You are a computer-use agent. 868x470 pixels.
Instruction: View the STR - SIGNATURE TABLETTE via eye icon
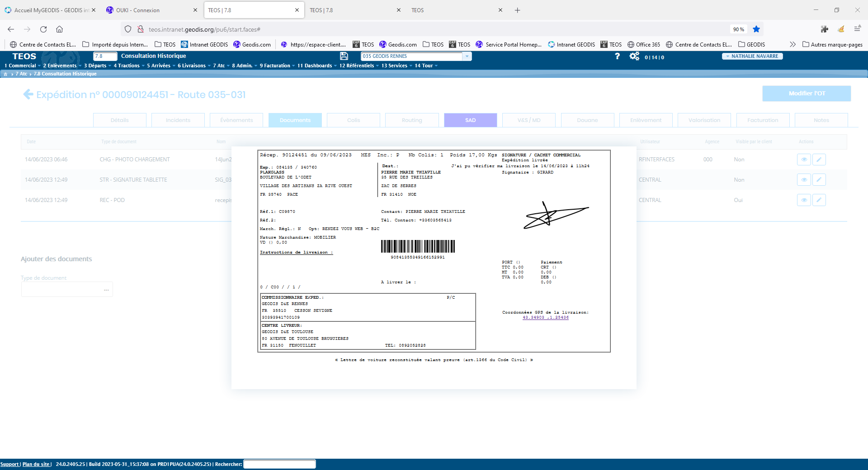(x=804, y=180)
